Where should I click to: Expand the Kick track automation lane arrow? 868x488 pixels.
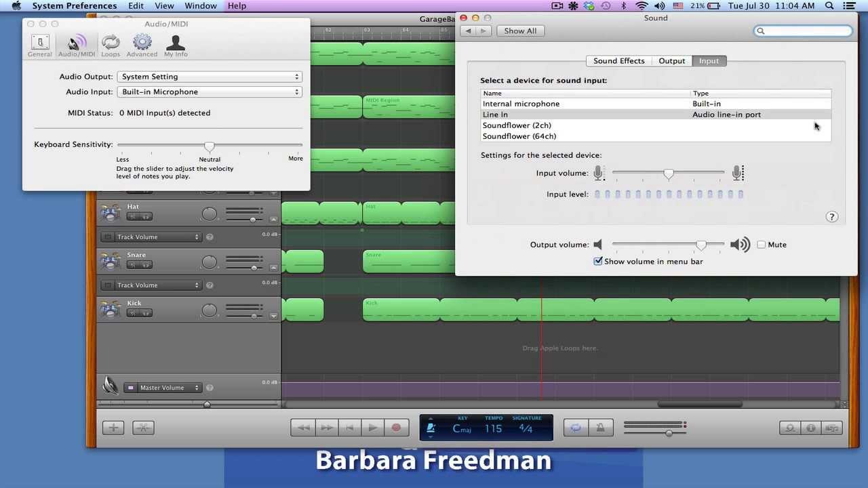(x=273, y=316)
